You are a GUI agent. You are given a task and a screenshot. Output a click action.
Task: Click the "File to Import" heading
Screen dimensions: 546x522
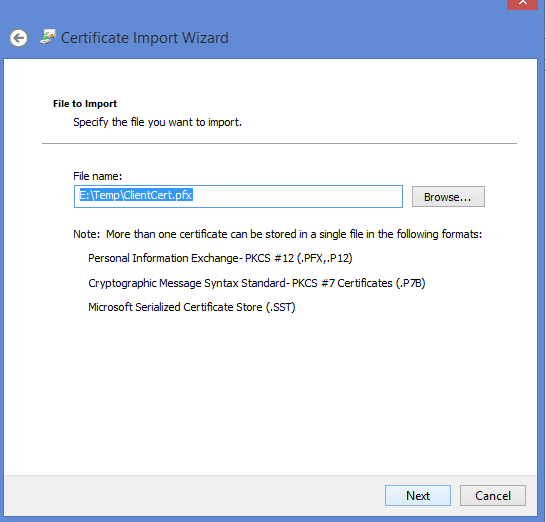pos(85,104)
